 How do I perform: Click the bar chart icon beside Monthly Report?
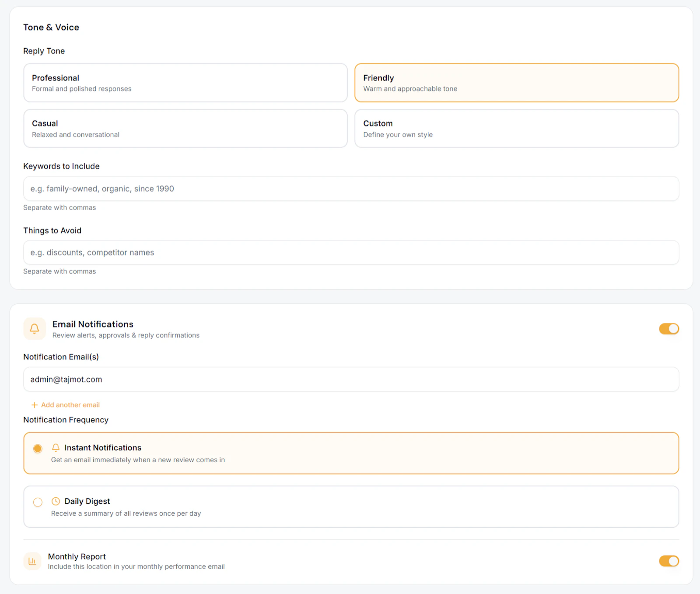click(32, 561)
